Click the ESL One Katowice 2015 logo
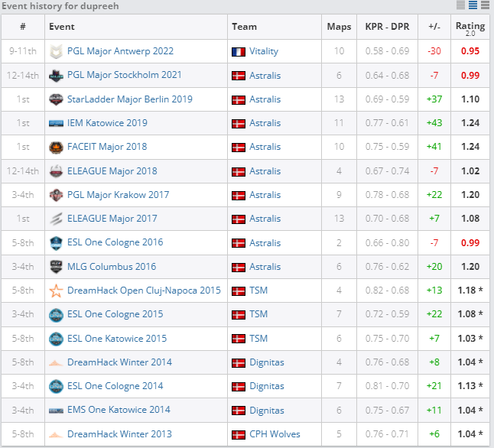Screen dimensions: 494x448 click(56, 339)
